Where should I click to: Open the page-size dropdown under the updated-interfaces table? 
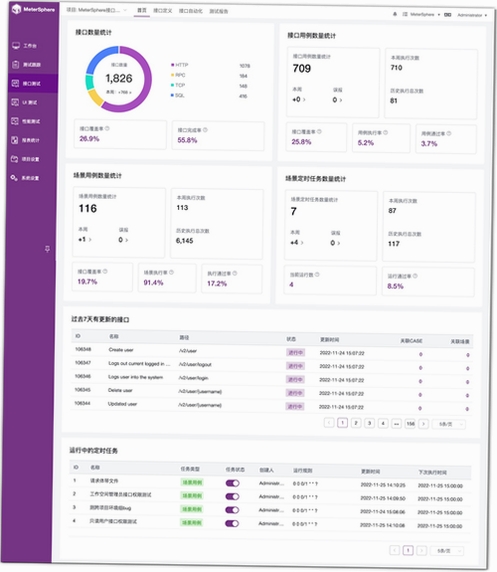[x=449, y=424]
